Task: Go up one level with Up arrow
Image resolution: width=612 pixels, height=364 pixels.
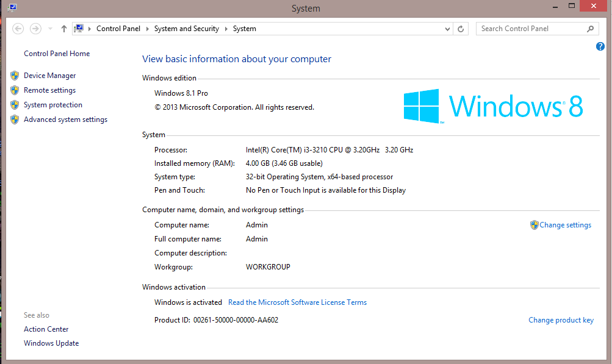Action: 64,29
